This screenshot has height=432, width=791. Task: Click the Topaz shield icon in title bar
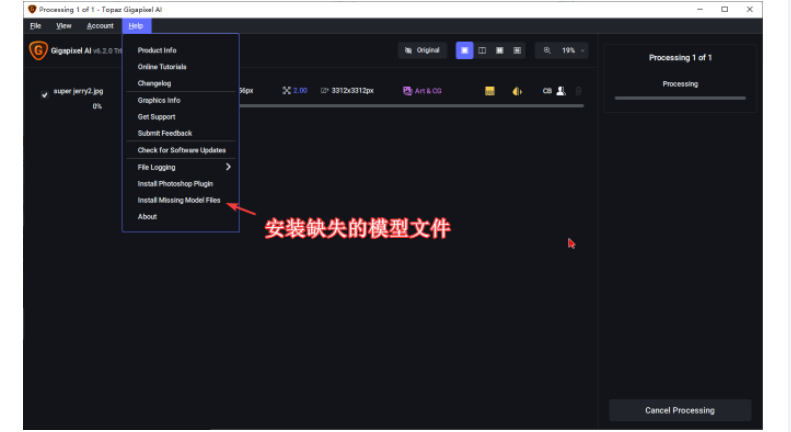[x=32, y=9]
